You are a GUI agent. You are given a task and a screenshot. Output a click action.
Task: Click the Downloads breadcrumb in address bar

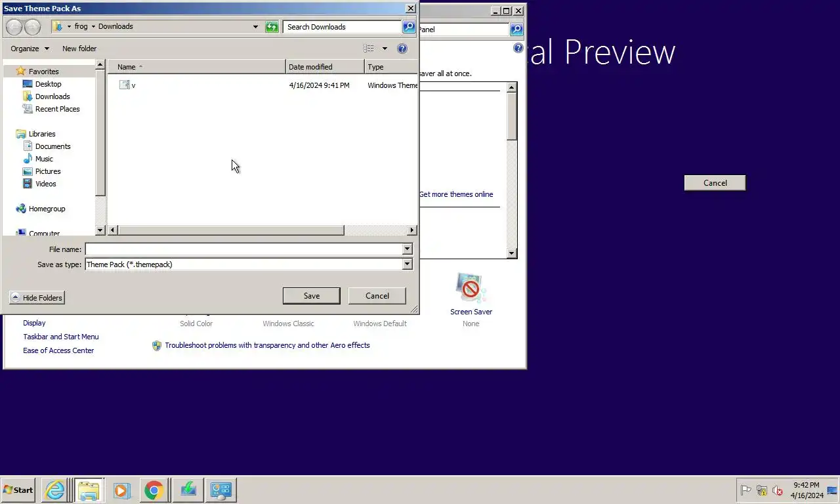coord(115,27)
